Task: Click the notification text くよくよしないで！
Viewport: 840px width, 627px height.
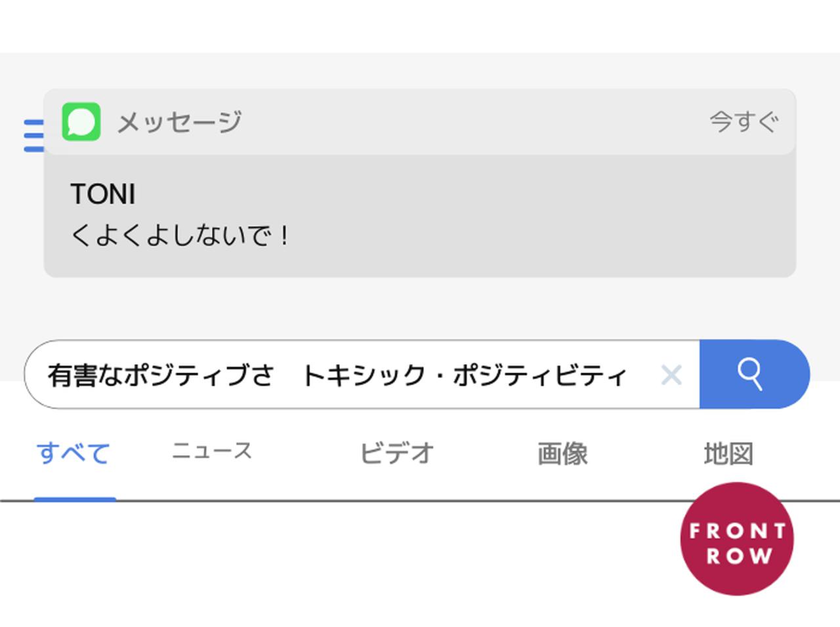Action: pyautogui.click(x=180, y=234)
